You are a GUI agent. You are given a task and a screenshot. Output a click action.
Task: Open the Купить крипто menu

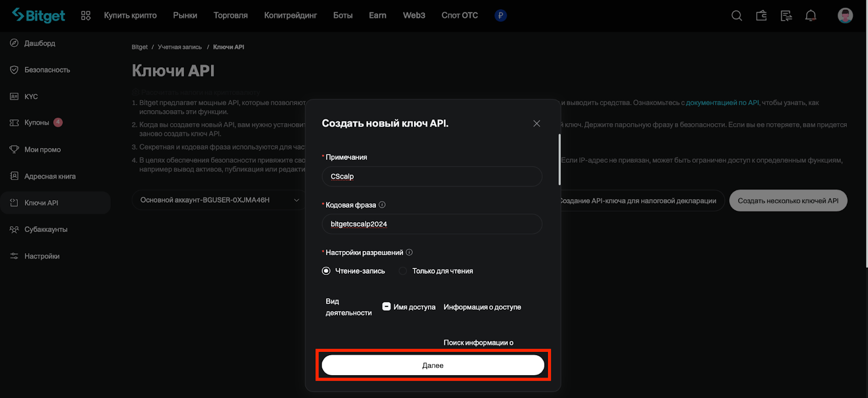coord(130,15)
